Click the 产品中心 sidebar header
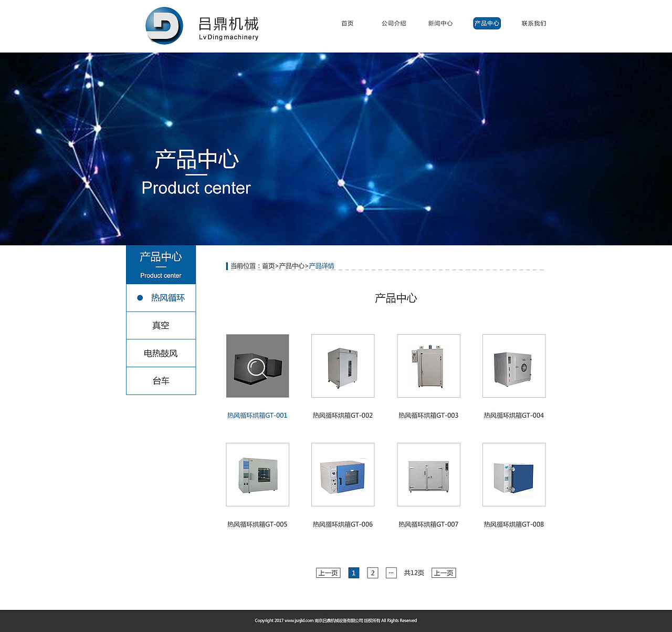672x632 pixels. tap(161, 264)
